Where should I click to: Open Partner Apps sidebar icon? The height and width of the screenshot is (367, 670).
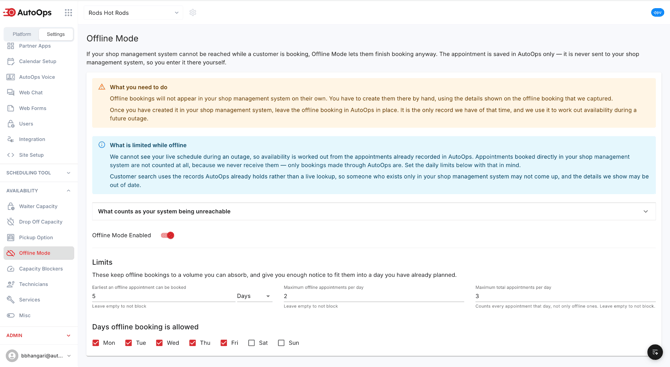(x=11, y=46)
